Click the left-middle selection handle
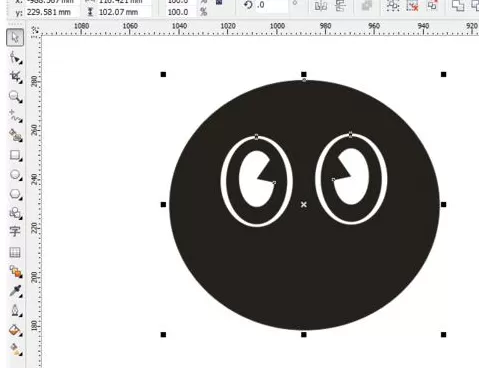 coord(163,204)
